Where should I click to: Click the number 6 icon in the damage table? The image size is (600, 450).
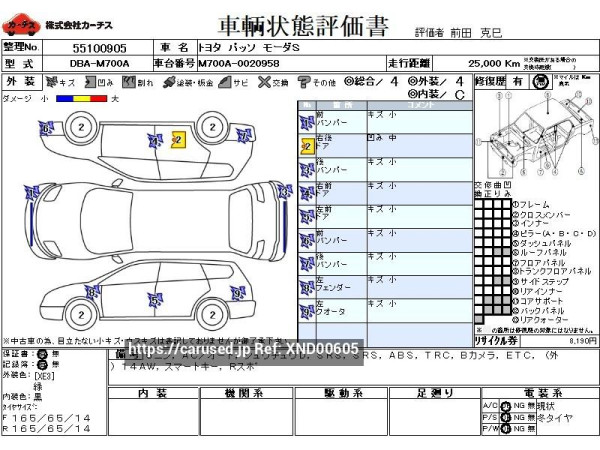click(307, 241)
